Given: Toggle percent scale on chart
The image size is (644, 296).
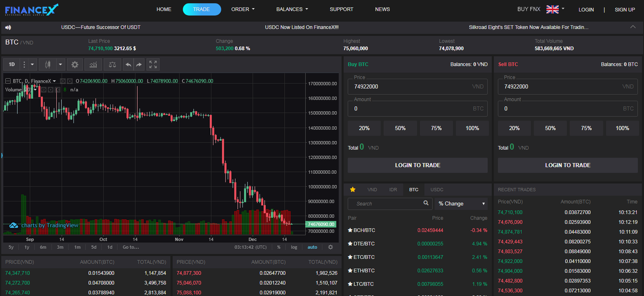Looking at the screenshot, I should point(279,247).
